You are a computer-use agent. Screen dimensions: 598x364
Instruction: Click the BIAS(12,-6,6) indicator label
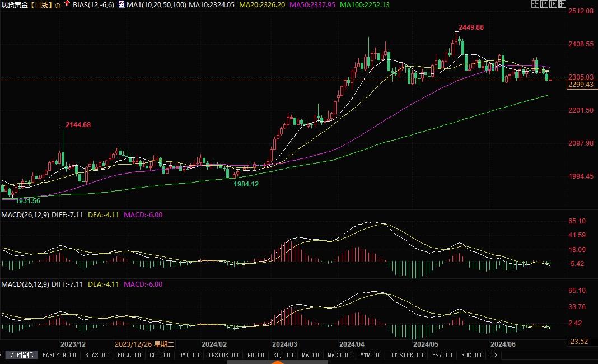point(94,4)
